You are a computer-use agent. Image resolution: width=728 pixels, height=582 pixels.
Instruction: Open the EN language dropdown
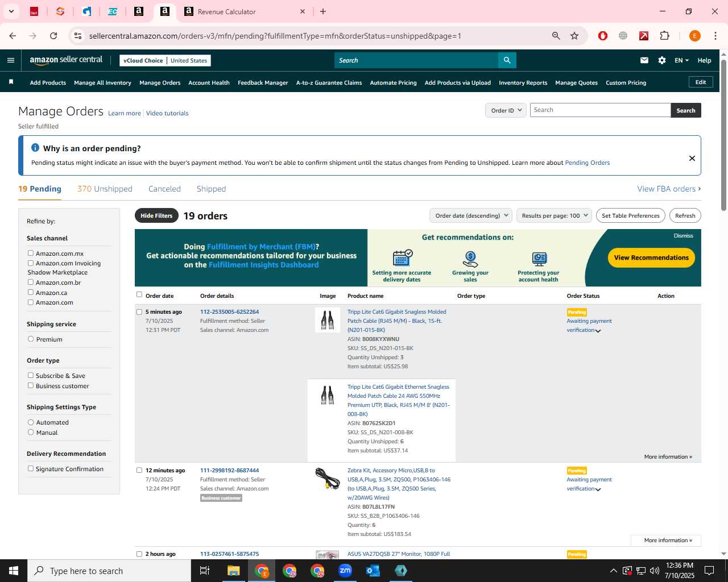(681, 60)
